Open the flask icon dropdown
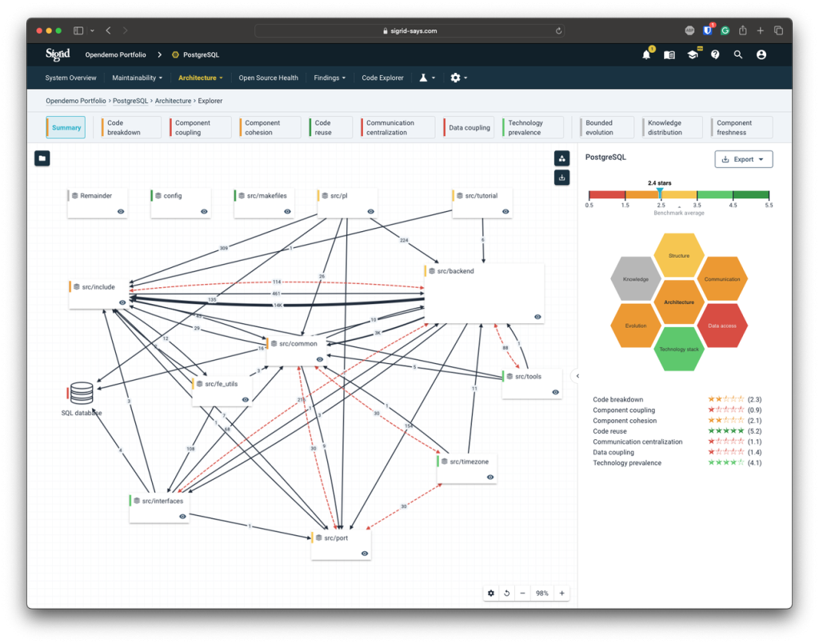 click(x=427, y=78)
